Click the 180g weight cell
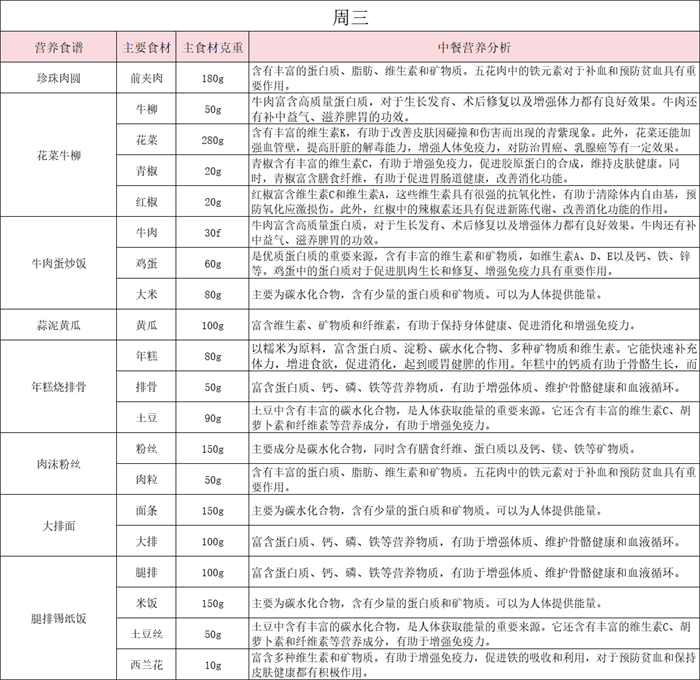Image resolution: width=700 pixels, height=680 pixels. [211, 77]
